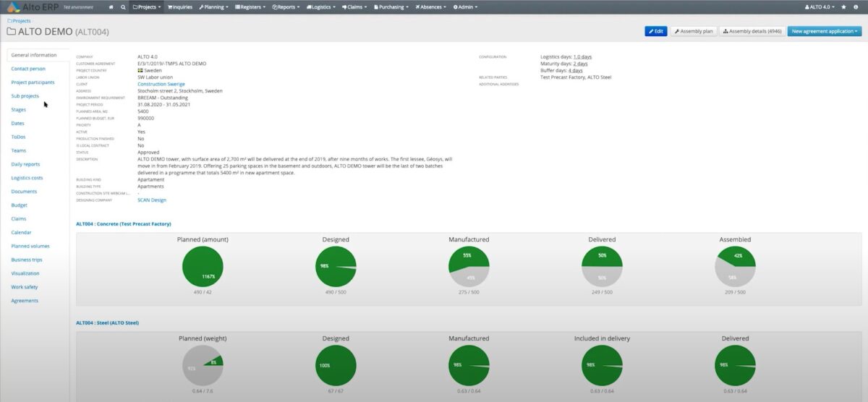Expand the Admin dropdown menu
868x402 pixels.
click(x=464, y=7)
